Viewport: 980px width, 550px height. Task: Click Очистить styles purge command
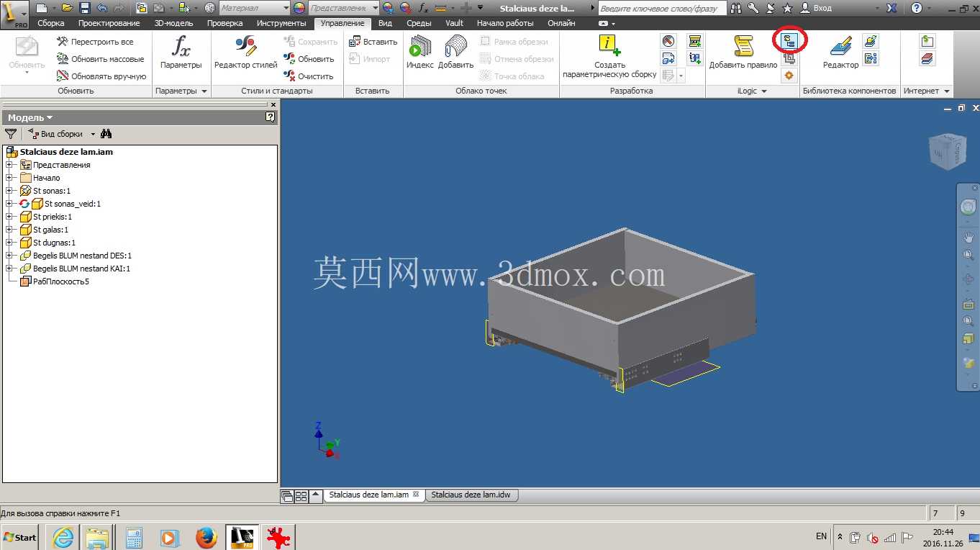(309, 76)
